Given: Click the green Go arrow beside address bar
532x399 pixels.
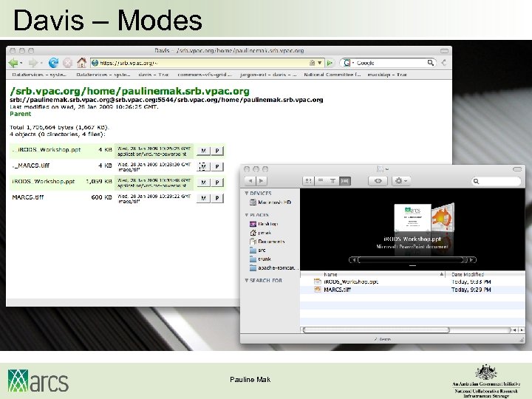Looking at the screenshot, I should tap(330, 63).
